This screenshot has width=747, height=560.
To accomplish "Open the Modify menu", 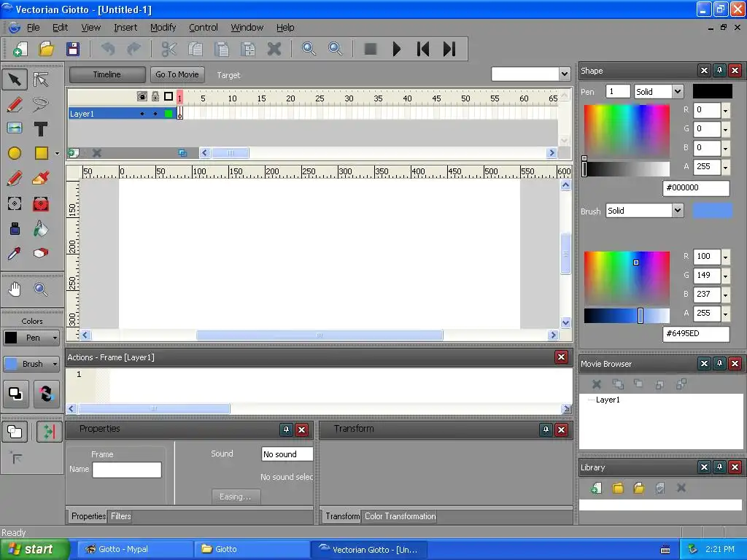I will click(x=163, y=28).
